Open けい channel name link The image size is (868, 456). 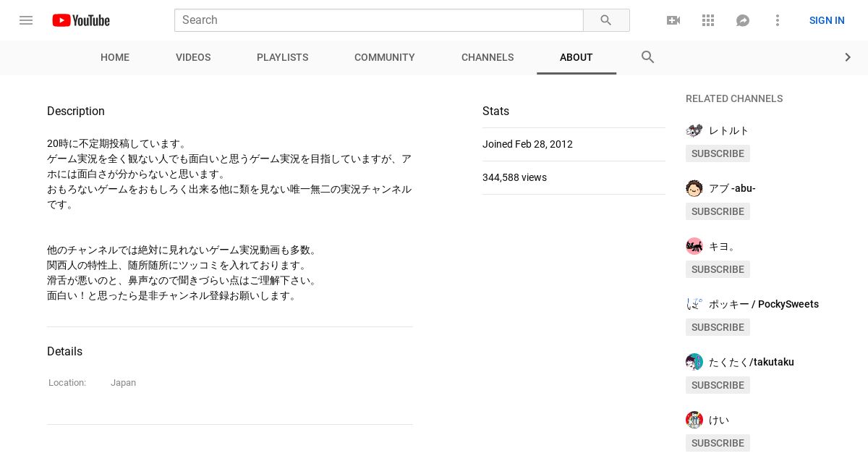coord(719,420)
